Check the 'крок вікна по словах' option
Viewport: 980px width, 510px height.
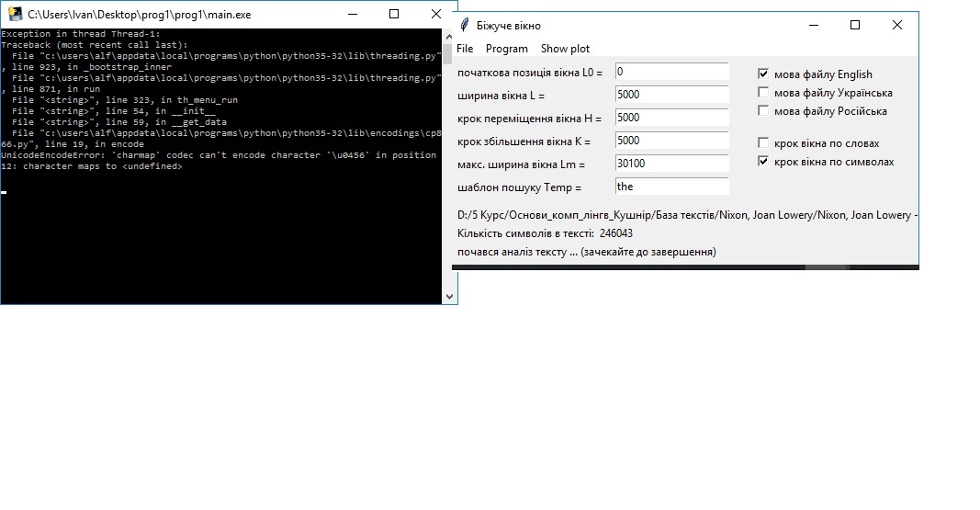pos(763,143)
